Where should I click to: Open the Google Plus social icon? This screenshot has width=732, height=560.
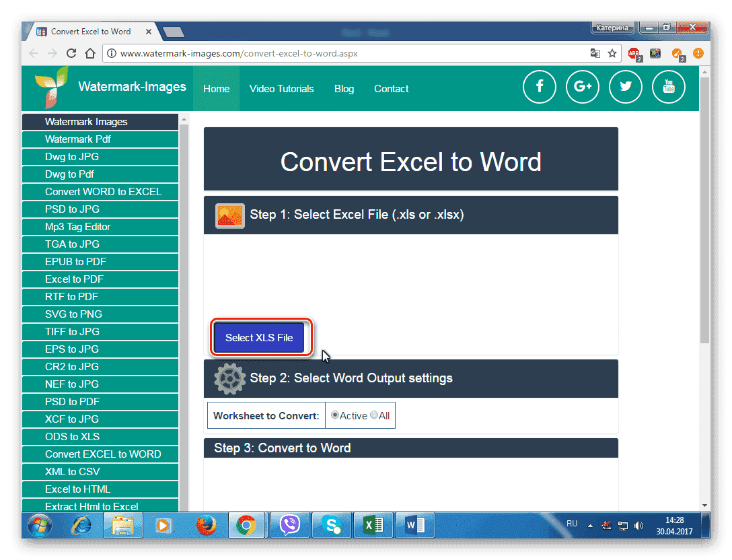pos(583,87)
